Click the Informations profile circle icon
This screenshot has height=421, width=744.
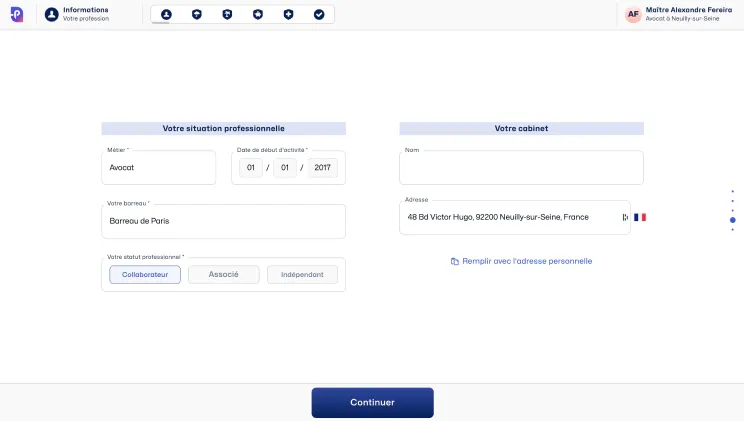[x=52, y=14]
